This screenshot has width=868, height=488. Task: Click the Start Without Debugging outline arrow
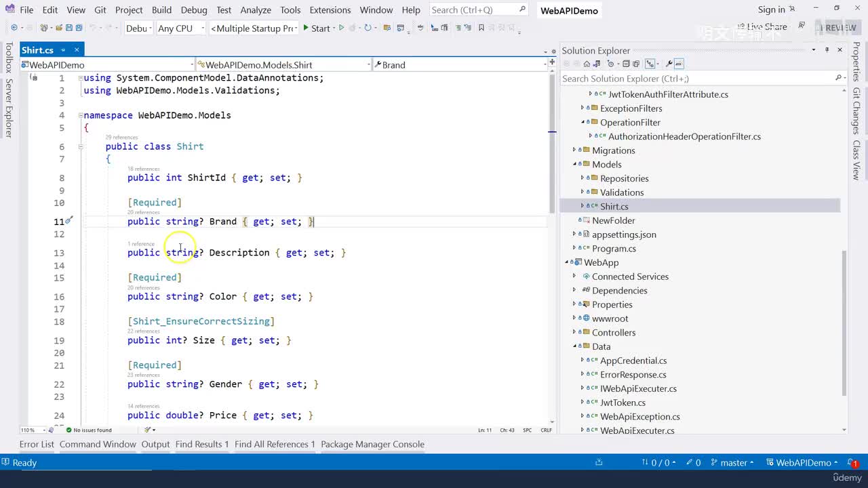[x=341, y=28]
